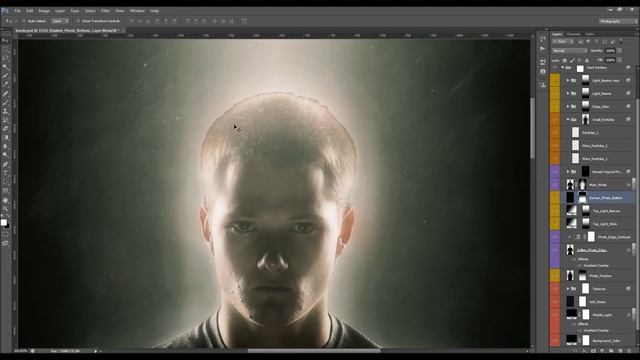640x360 pixels.
Task: Open the File menu
Action: click(18, 11)
